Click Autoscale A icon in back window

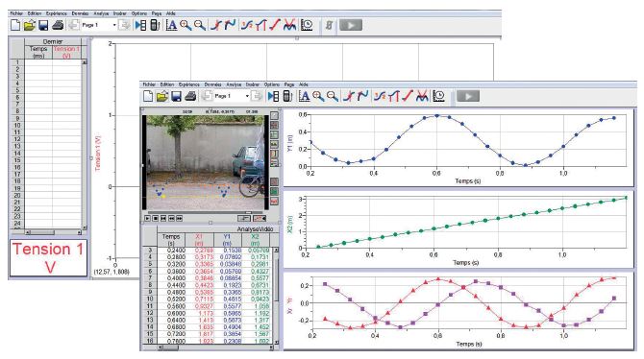[x=171, y=26]
